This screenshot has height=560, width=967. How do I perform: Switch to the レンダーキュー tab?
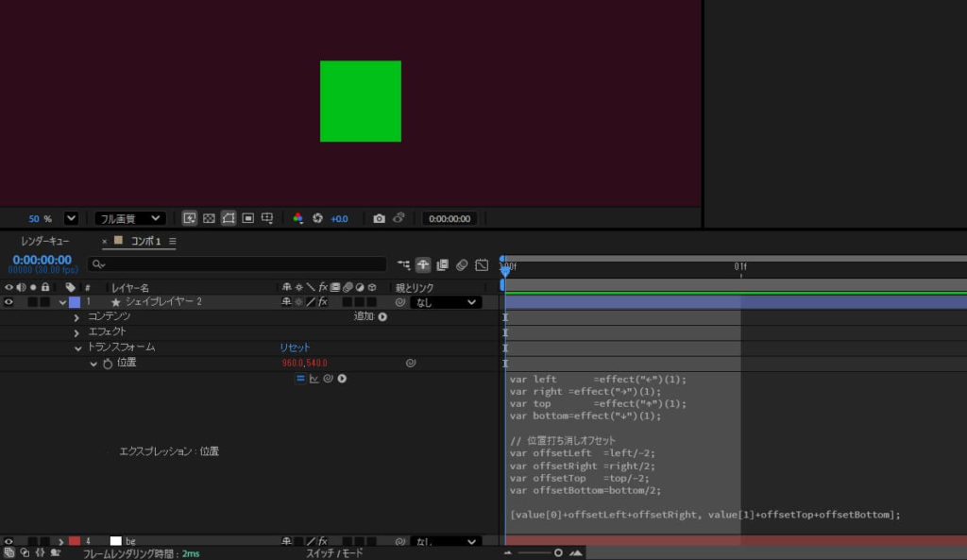pos(45,241)
